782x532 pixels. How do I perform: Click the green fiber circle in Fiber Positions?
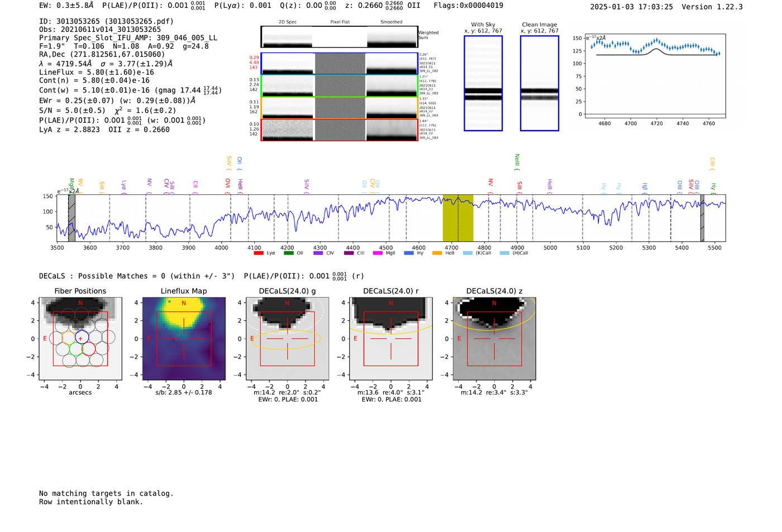point(75,349)
